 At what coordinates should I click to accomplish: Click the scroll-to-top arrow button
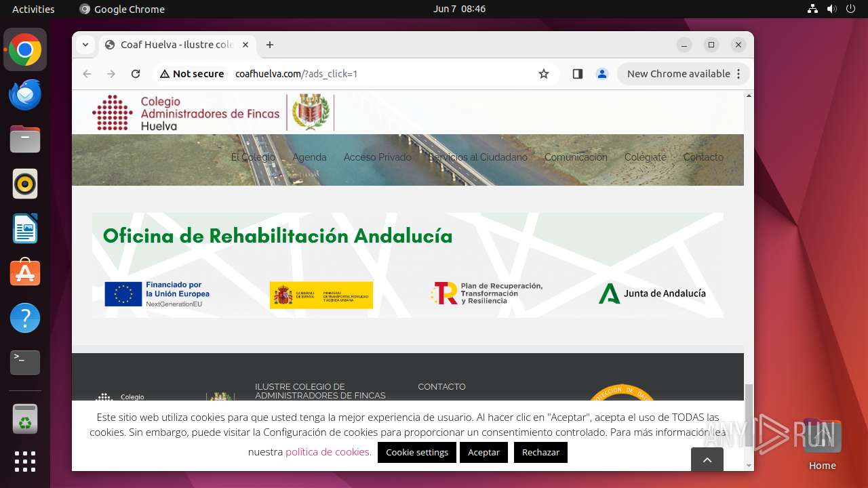(x=707, y=460)
